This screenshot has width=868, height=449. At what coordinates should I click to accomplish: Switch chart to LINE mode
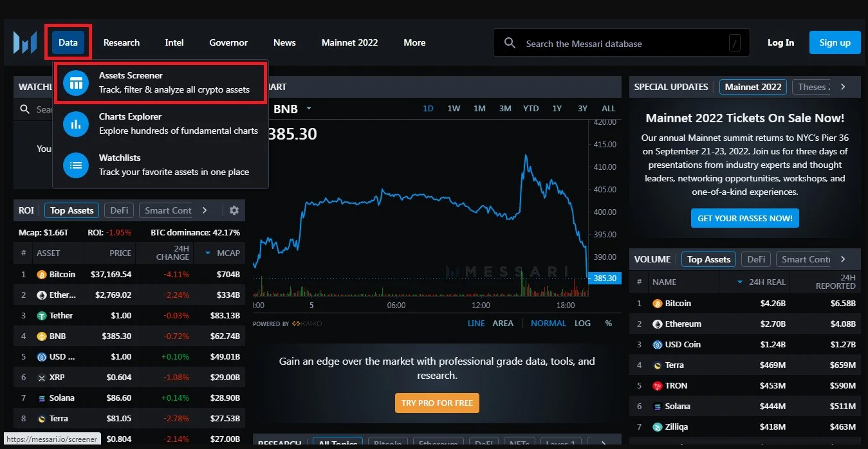coord(476,323)
